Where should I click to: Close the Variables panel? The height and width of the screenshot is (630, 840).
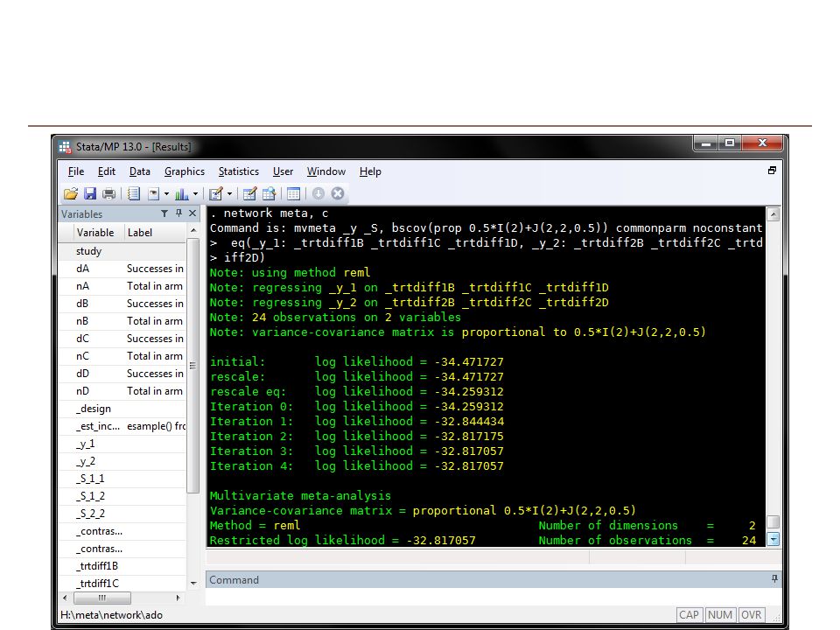[x=192, y=213]
